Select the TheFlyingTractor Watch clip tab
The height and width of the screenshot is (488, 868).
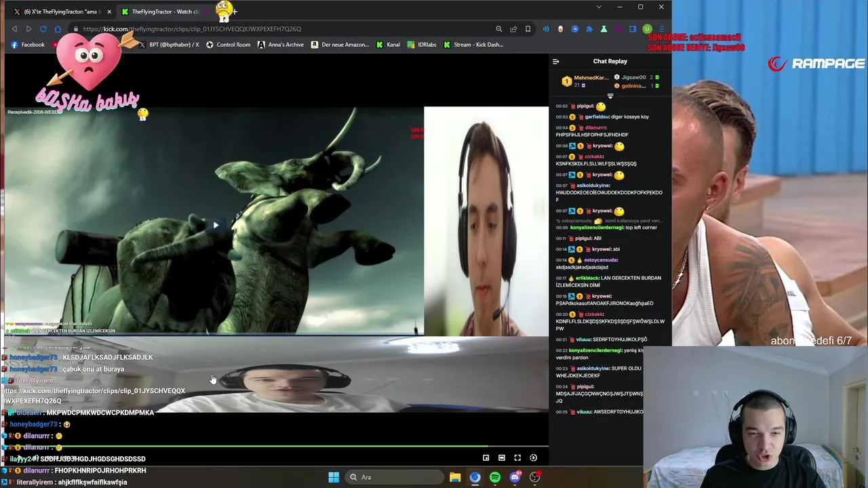(x=166, y=12)
